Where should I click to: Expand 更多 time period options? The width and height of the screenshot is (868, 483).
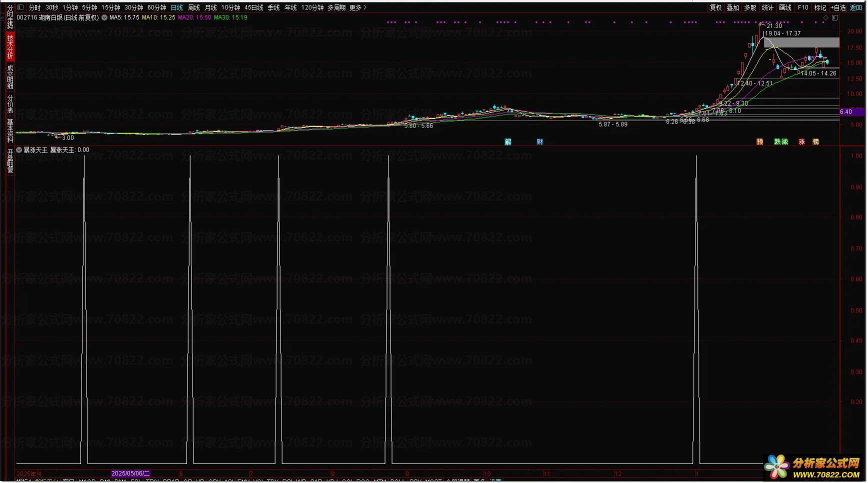(358, 7)
